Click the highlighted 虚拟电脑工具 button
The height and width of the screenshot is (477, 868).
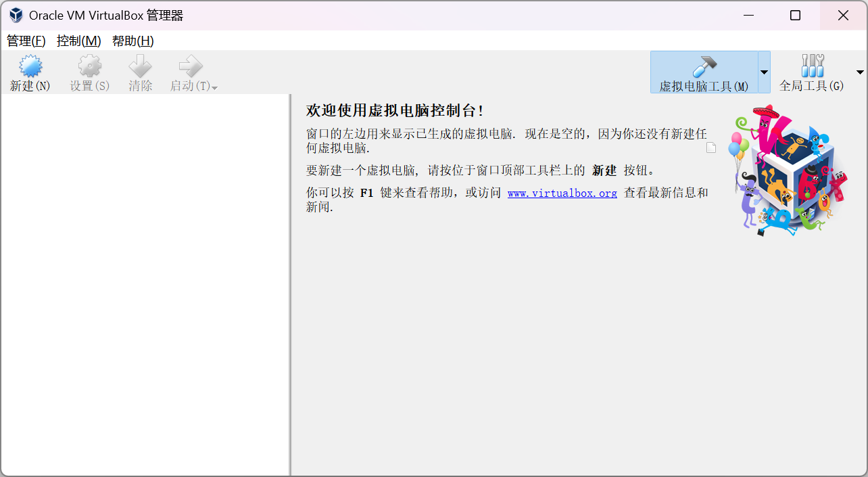coord(704,72)
